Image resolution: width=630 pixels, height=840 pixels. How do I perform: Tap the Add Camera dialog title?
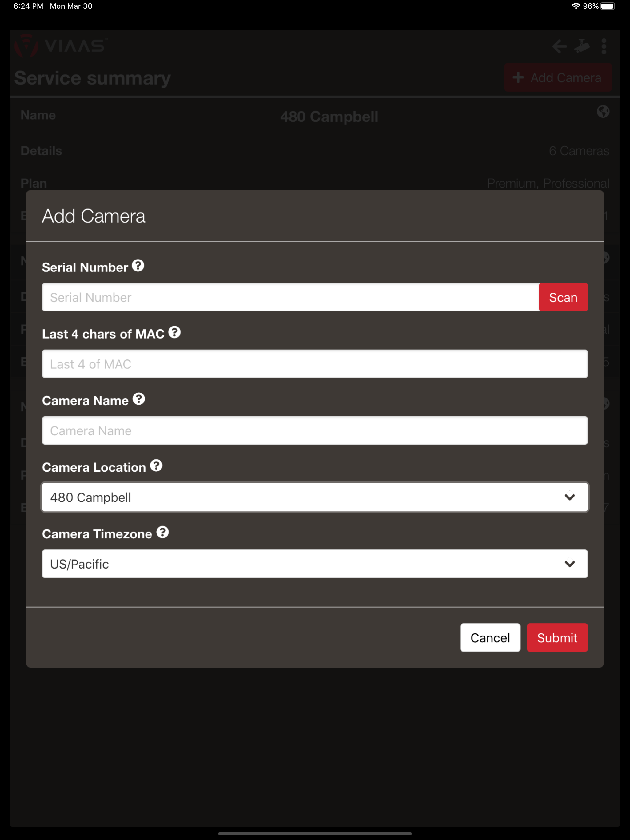[x=94, y=216]
